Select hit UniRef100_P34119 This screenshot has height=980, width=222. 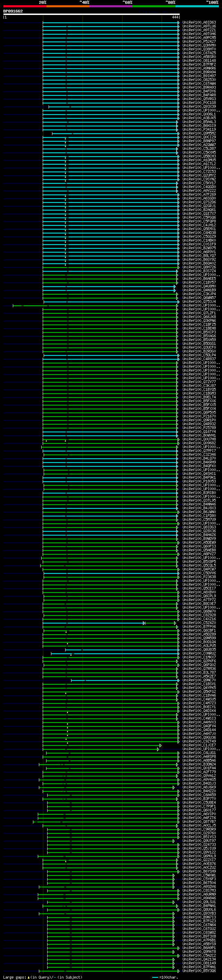coord(199,129)
